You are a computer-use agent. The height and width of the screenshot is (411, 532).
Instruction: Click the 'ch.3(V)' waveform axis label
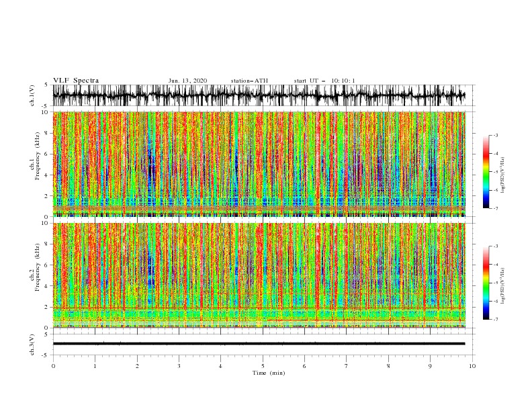(32, 345)
